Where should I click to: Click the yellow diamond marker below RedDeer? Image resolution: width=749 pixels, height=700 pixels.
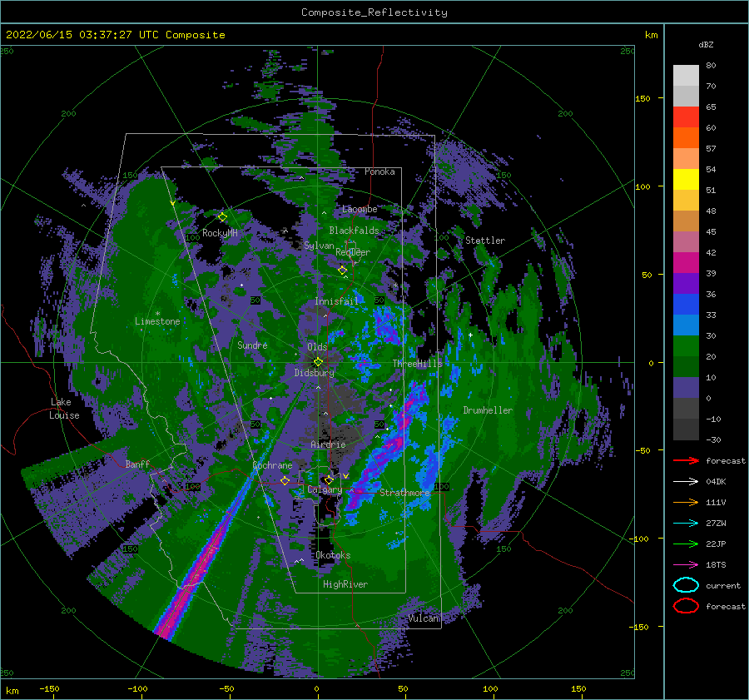tap(343, 271)
